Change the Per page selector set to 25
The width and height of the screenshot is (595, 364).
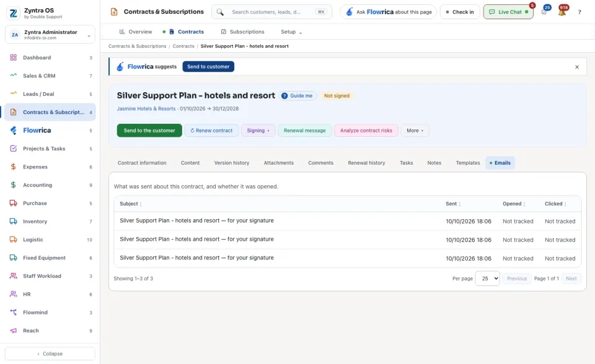point(487,279)
